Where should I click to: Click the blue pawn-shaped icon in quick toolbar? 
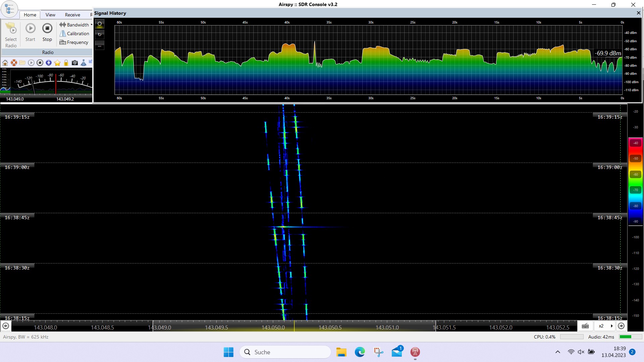84,63
